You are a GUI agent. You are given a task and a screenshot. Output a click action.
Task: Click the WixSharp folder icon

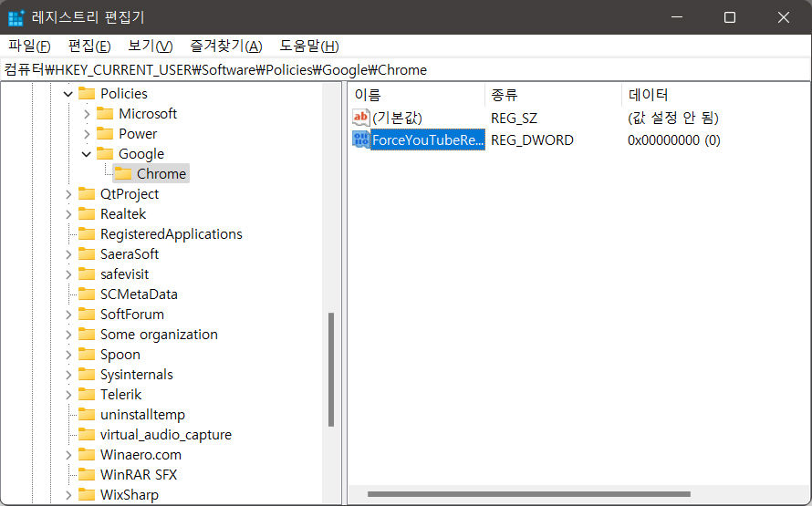pos(87,495)
